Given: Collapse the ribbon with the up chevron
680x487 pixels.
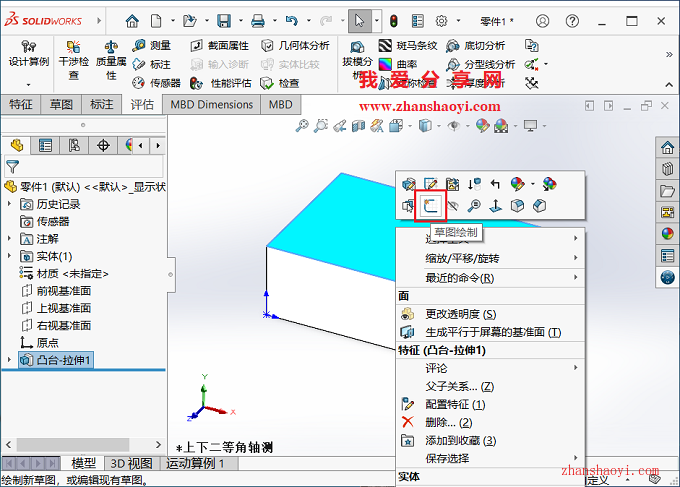Looking at the screenshot, I should click(x=669, y=85).
